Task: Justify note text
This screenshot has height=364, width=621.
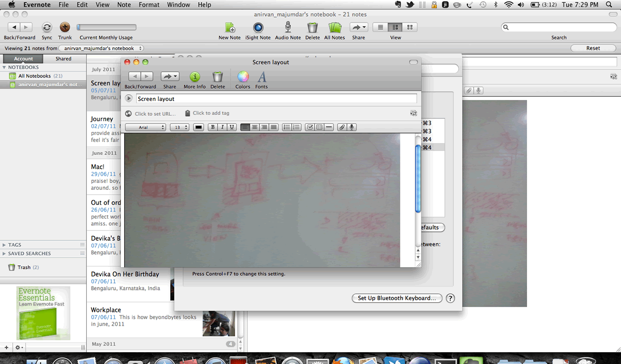Action: [x=274, y=127]
